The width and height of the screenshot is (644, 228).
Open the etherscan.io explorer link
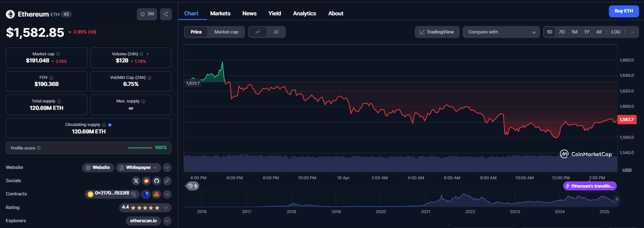tap(143, 221)
